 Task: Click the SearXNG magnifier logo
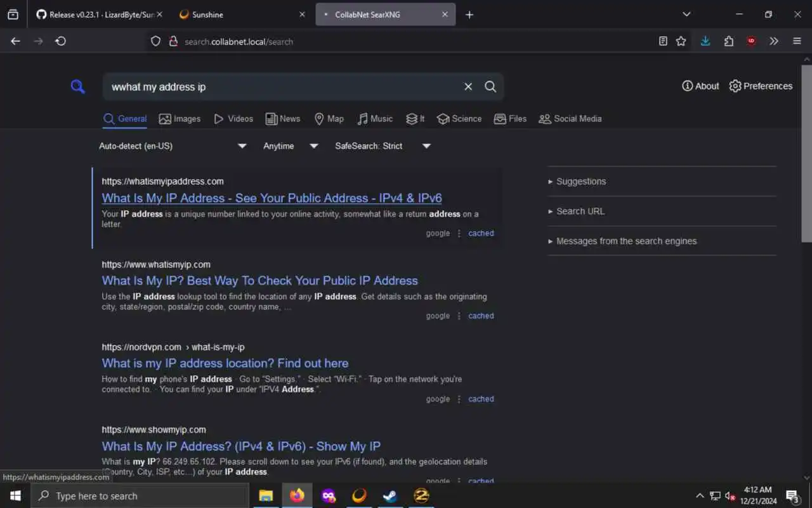(x=77, y=86)
